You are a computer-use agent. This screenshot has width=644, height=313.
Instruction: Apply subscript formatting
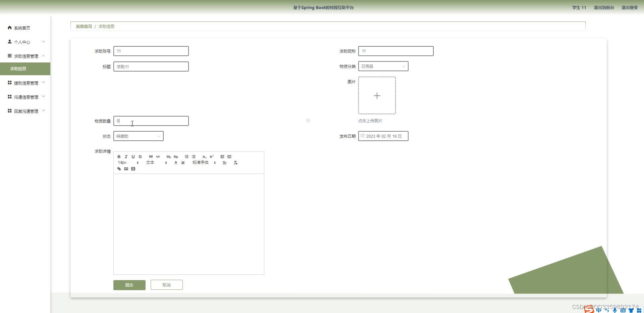[x=204, y=156]
